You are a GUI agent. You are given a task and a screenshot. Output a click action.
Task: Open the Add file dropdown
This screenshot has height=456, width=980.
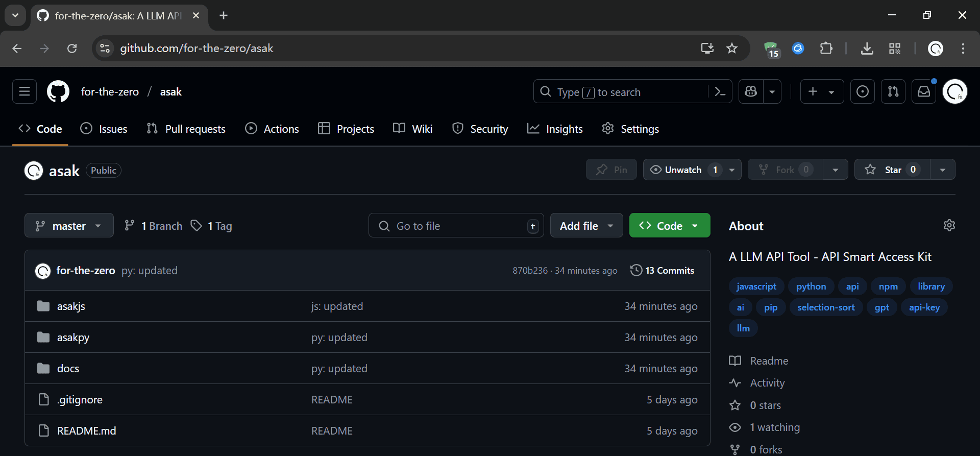pyautogui.click(x=586, y=226)
